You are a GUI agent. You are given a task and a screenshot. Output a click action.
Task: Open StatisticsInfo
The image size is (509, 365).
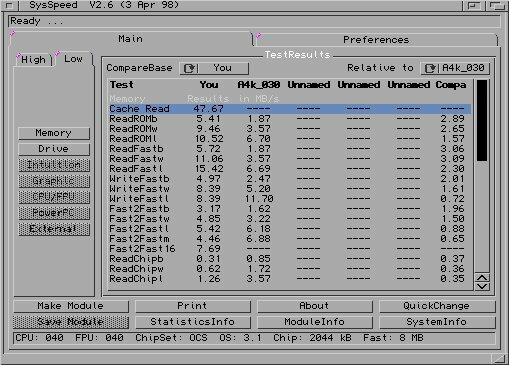pos(192,322)
